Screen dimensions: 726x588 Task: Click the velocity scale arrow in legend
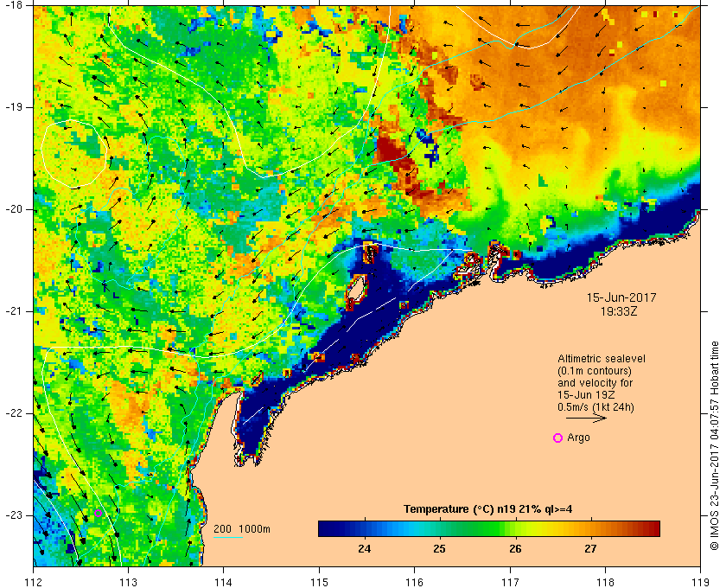tap(586, 418)
